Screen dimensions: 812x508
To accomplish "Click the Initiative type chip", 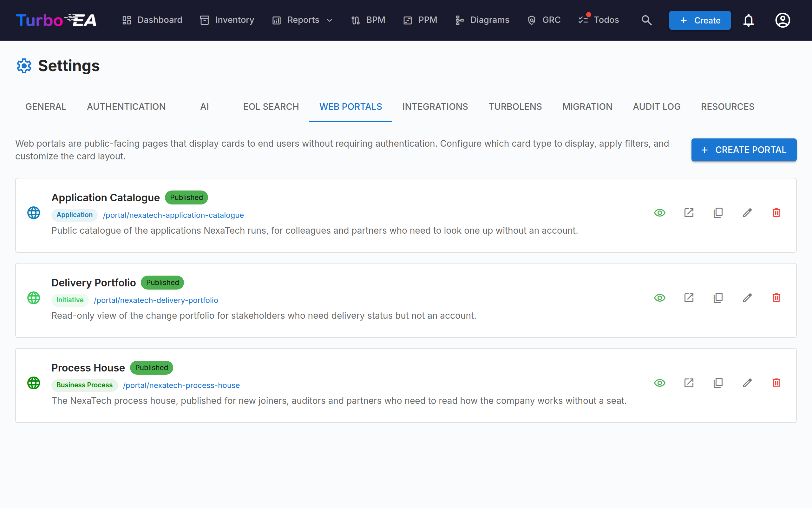I will [x=70, y=300].
